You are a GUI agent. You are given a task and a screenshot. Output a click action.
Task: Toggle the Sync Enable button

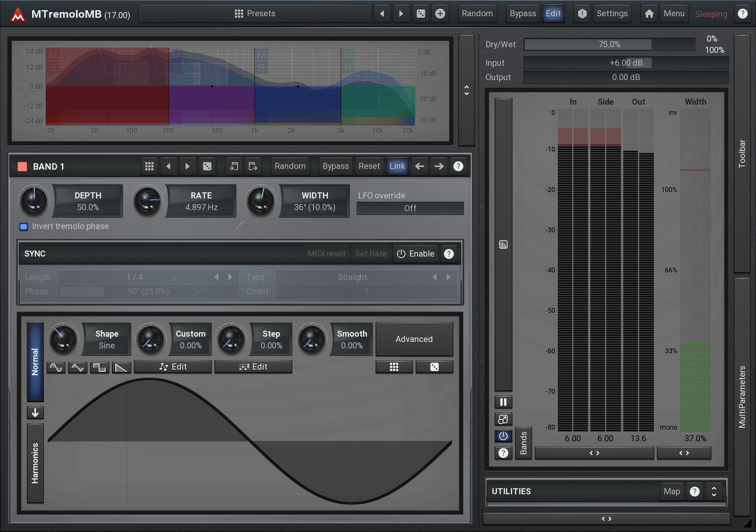coord(416,254)
